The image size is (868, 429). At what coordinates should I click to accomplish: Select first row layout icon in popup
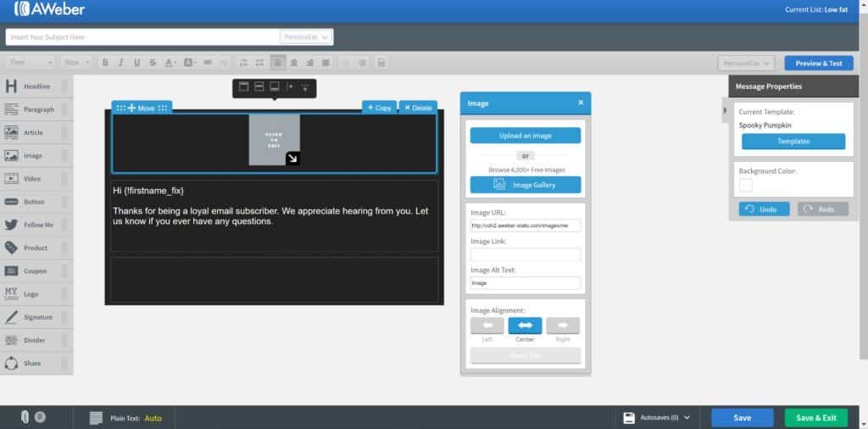[243, 87]
